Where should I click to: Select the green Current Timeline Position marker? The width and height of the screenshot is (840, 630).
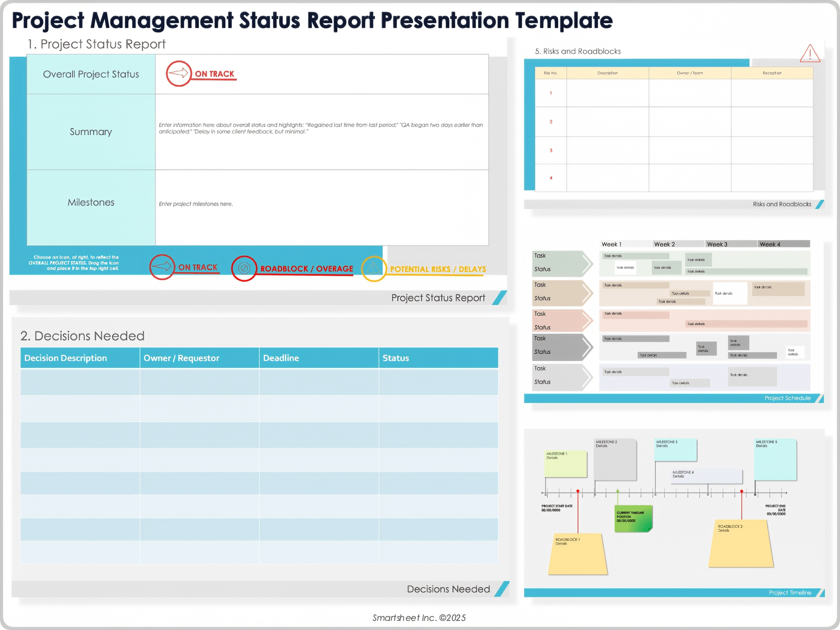point(632,518)
